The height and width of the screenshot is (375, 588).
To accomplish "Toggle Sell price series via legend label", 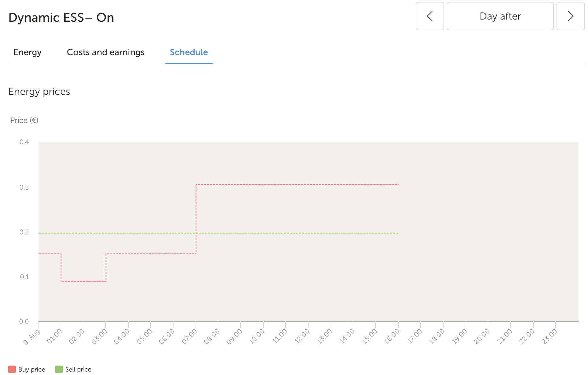I will [x=78, y=369].
